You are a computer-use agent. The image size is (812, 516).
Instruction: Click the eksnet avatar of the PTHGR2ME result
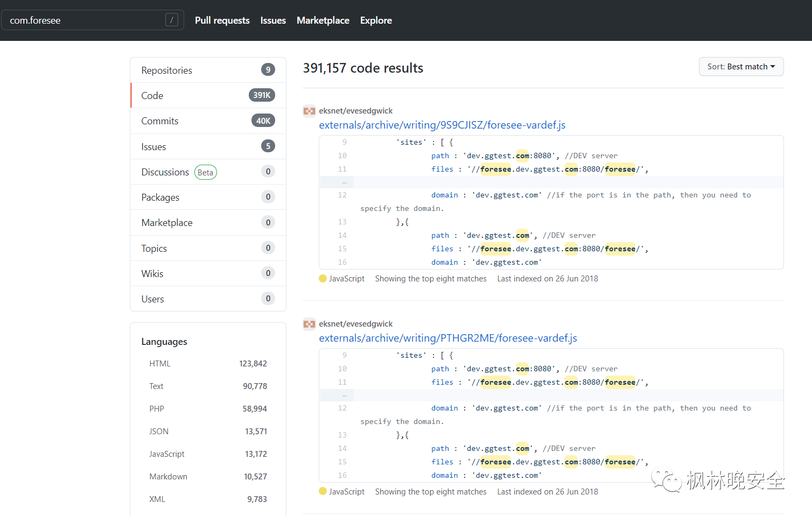click(309, 324)
